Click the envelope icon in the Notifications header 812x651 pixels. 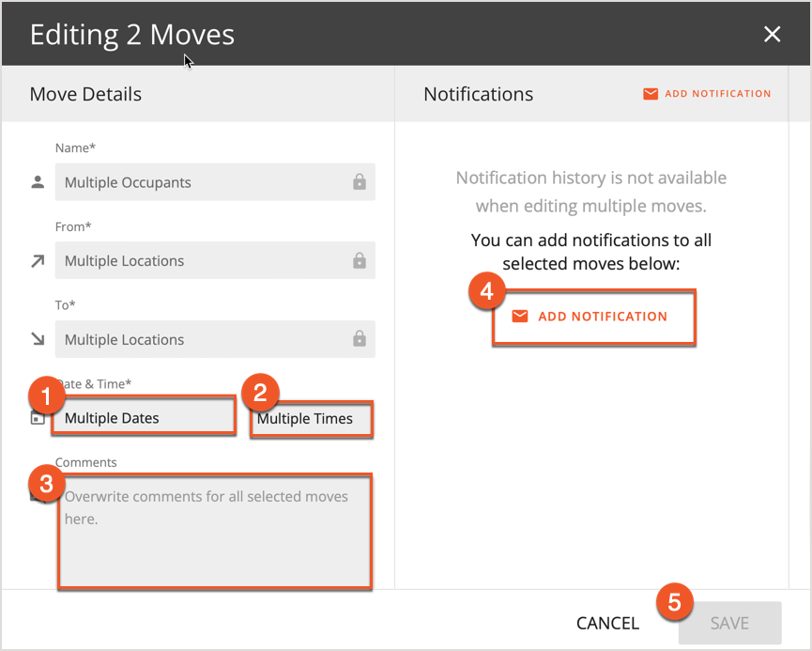click(649, 93)
